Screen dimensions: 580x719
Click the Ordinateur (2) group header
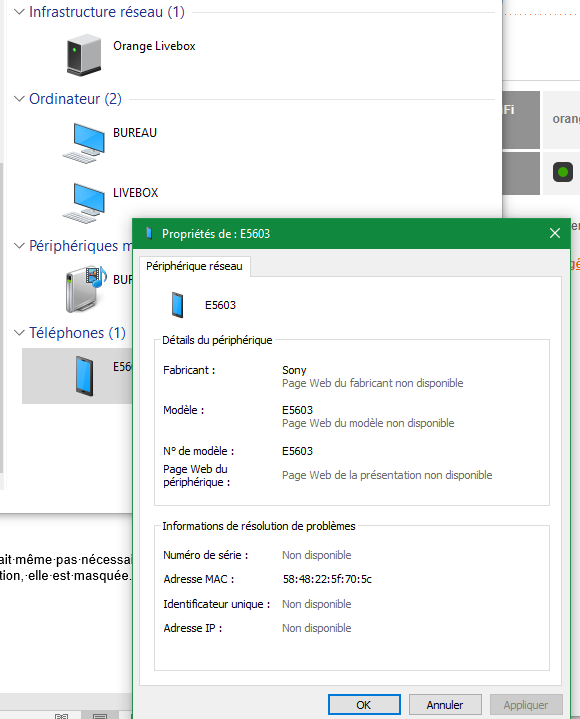(75, 99)
